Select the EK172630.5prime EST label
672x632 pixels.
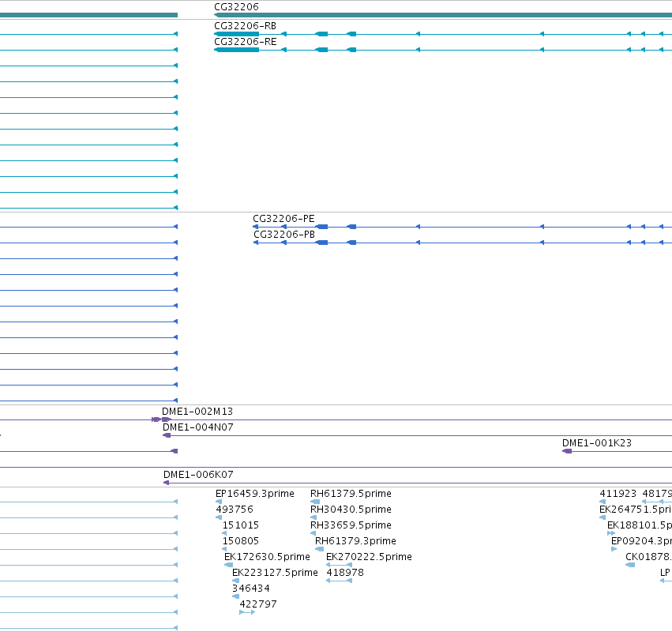(x=267, y=557)
